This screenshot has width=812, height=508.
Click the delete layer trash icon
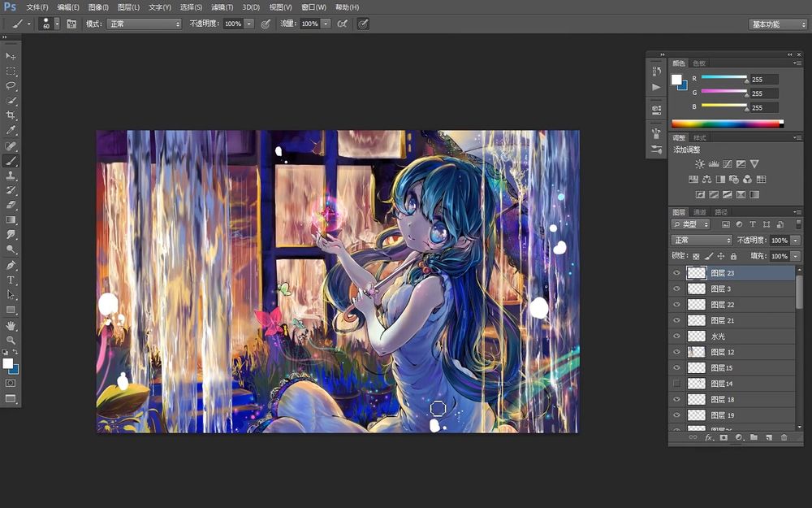pyautogui.click(x=784, y=437)
